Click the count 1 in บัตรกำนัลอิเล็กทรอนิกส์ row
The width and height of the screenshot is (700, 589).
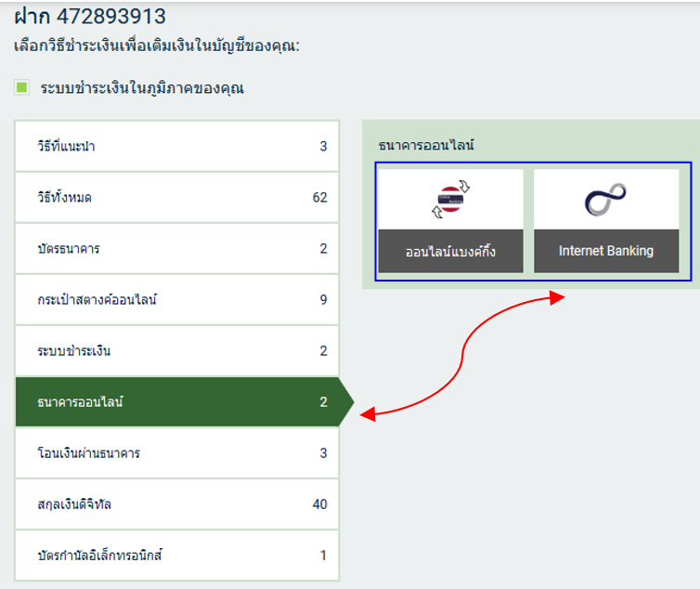pos(323,556)
